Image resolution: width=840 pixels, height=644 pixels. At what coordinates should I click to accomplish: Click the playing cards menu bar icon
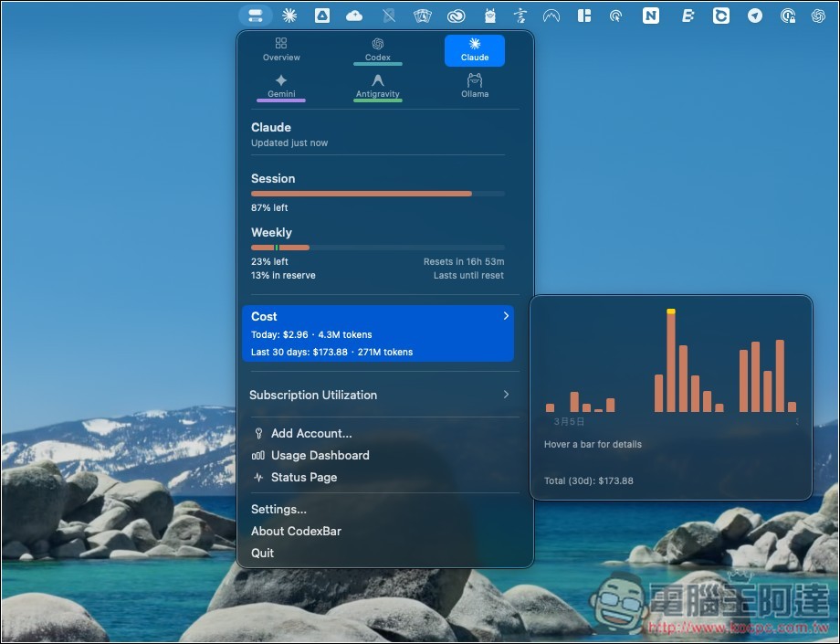(x=423, y=16)
